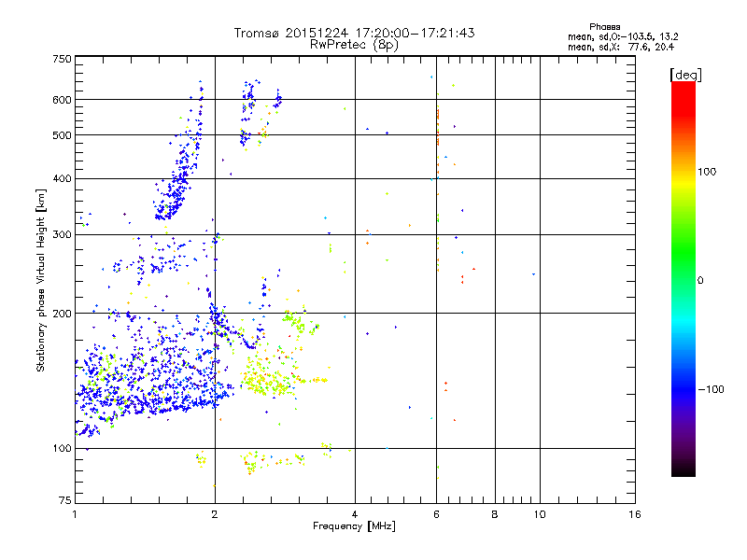Click the x-axis tick label '1'
747x560 pixels.
75,514
